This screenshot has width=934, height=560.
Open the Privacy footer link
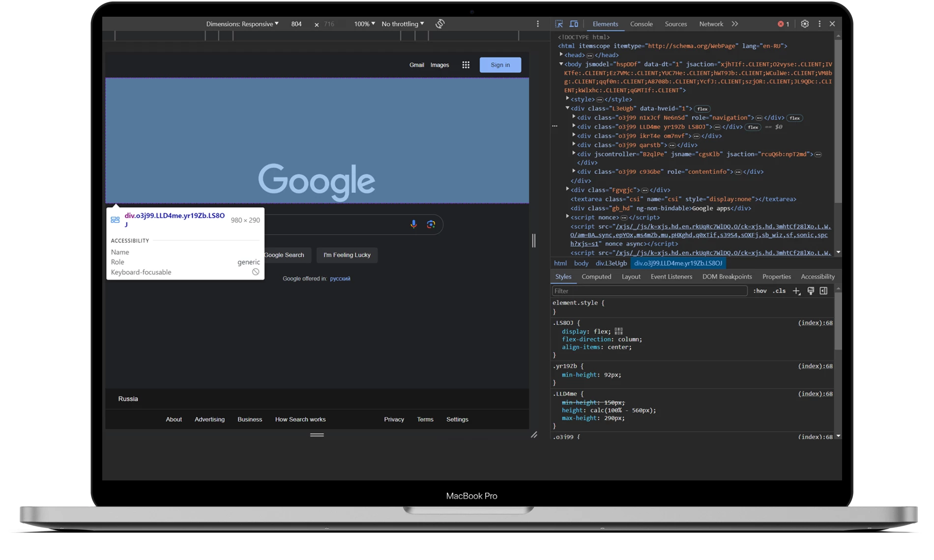click(394, 420)
